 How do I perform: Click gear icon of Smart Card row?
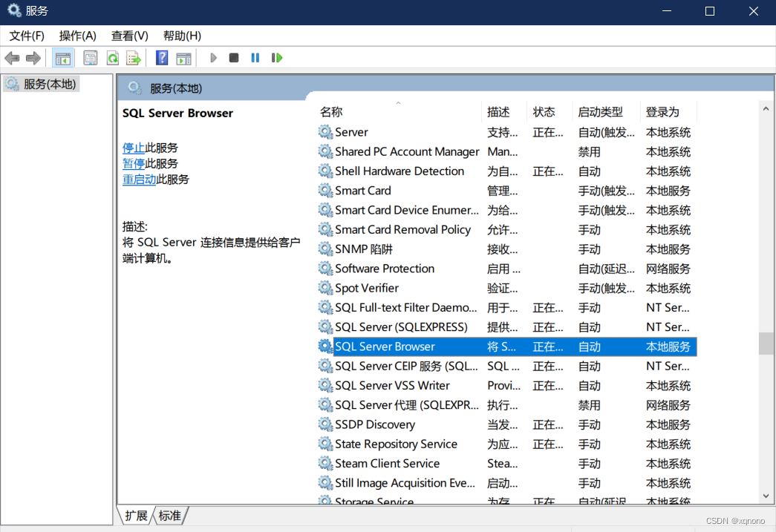pos(325,191)
